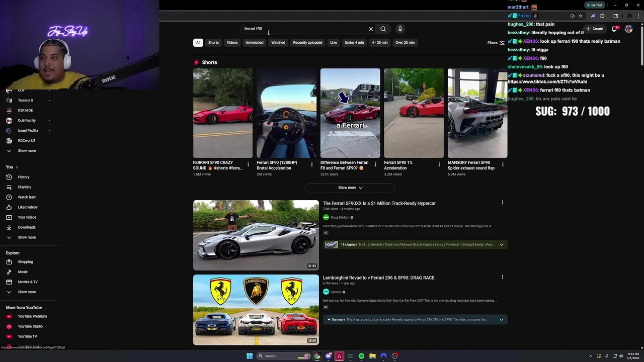
Task: Select the Live filter chip
Action: (333, 42)
